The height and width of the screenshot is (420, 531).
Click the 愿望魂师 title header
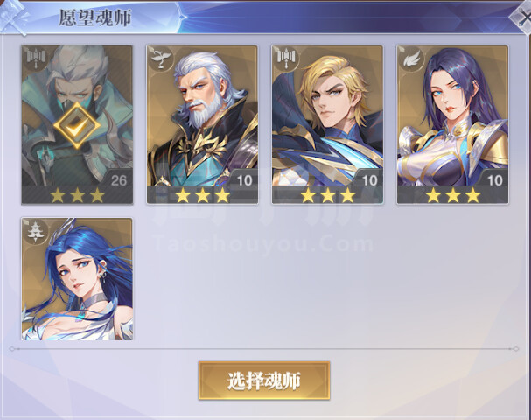pos(95,17)
